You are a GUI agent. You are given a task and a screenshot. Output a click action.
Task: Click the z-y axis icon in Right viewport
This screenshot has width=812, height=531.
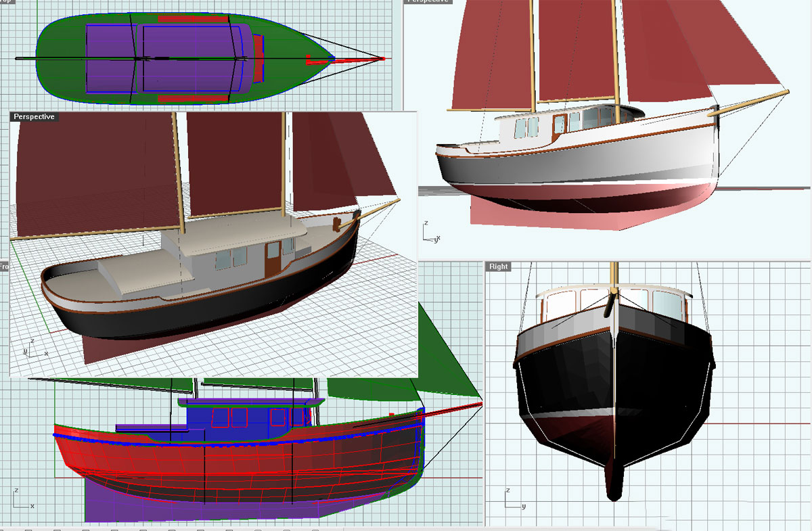point(514,499)
